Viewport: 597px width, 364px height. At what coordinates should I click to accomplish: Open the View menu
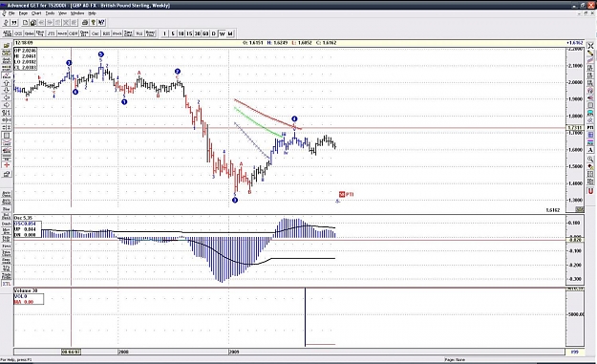pos(62,13)
